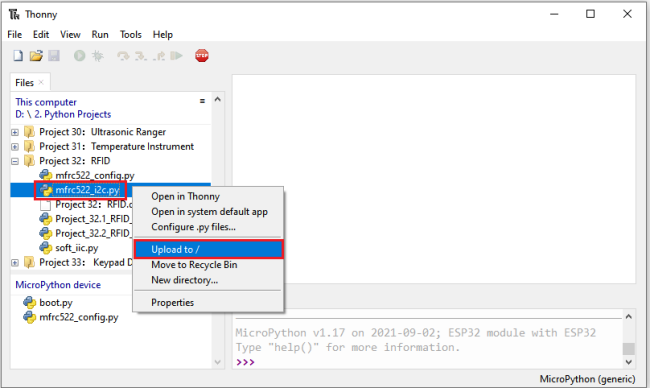
Task: Click the soft_iic.py Python file icon
Action: coord(46,248)
